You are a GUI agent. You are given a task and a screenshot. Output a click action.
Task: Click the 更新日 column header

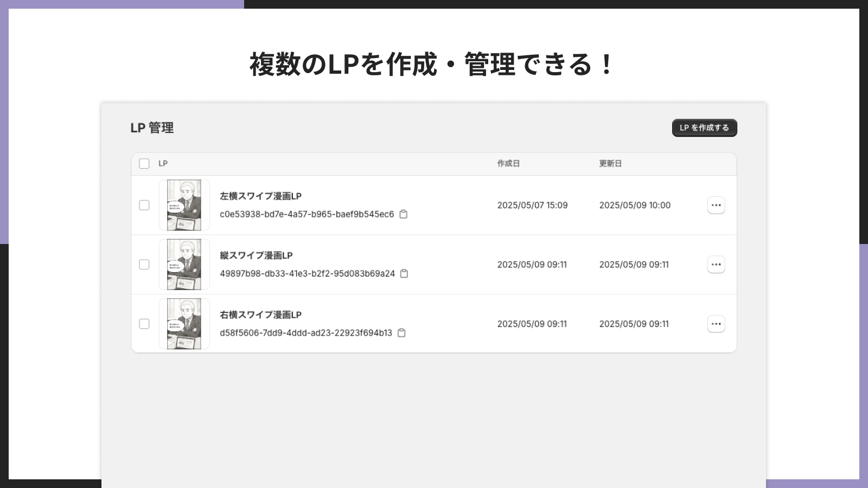click(610, 164)
